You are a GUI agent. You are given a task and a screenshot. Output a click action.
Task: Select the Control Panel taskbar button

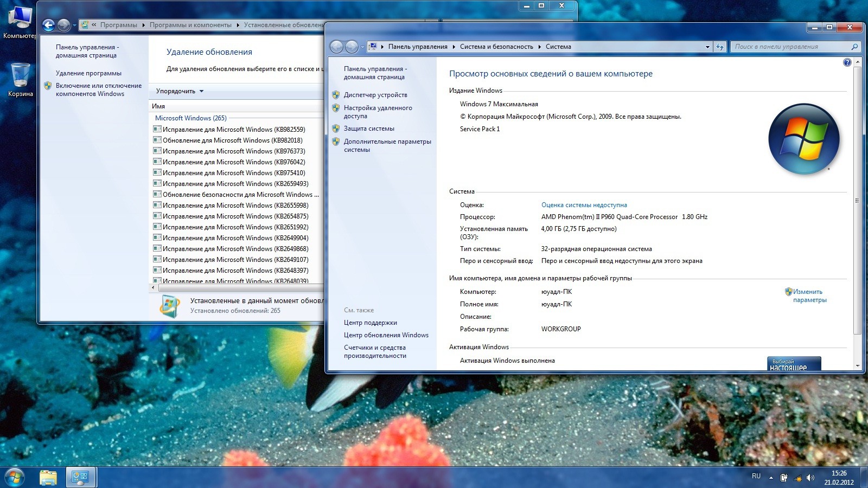81,478
